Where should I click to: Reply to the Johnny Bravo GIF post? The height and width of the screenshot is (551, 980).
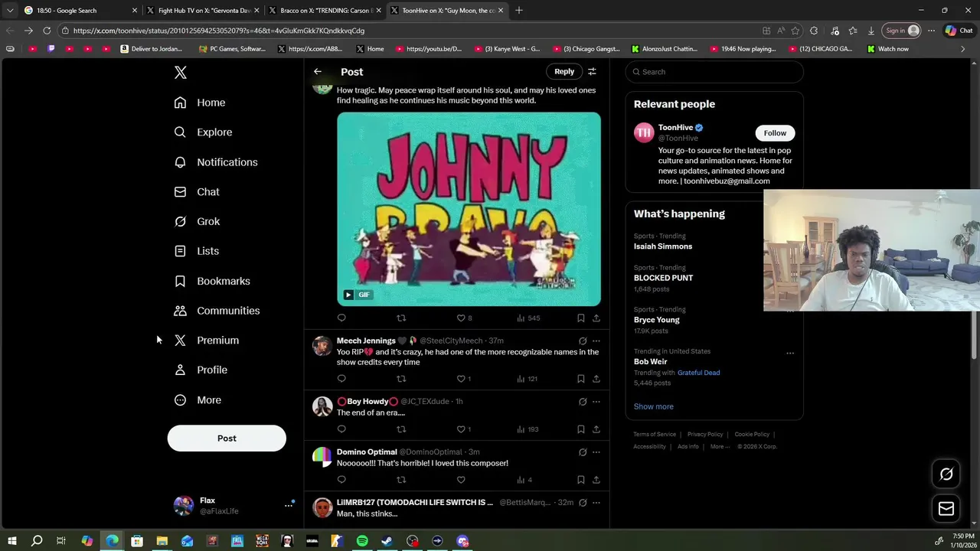[x=341, y=318]
